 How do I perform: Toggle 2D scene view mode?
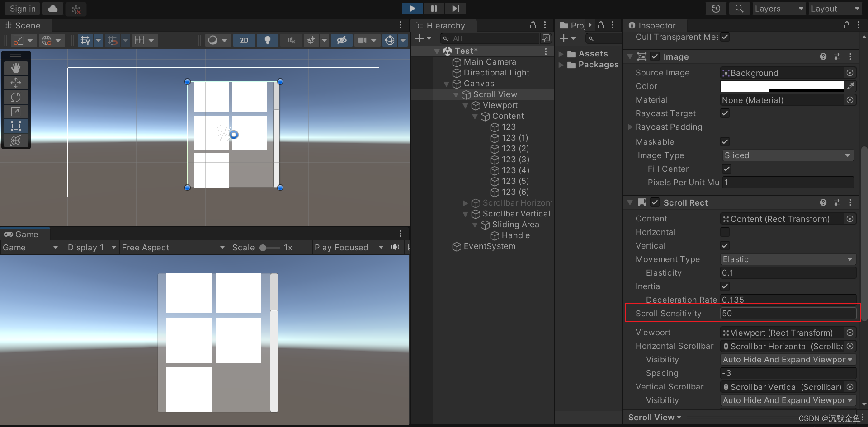click(244, 40)
